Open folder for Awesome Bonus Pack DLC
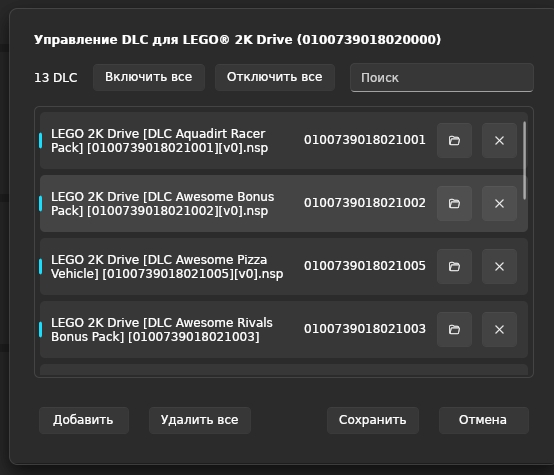Viewport: 554px width, 475px height. [454, 203]
